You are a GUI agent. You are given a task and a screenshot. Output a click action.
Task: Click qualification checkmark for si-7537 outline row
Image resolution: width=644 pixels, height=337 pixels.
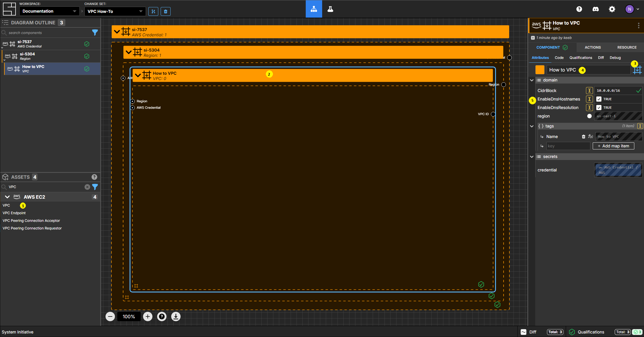(87, 44)
